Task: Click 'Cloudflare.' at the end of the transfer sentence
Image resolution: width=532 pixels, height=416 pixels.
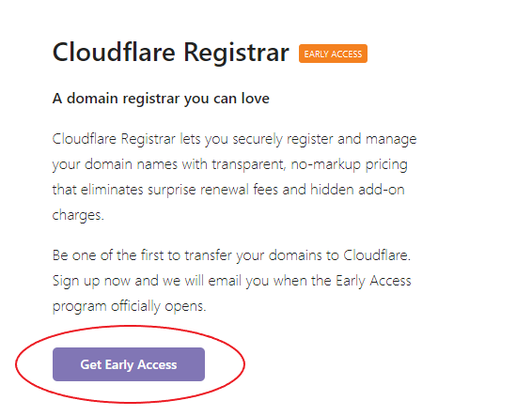Action: click(x=377, y=255)
